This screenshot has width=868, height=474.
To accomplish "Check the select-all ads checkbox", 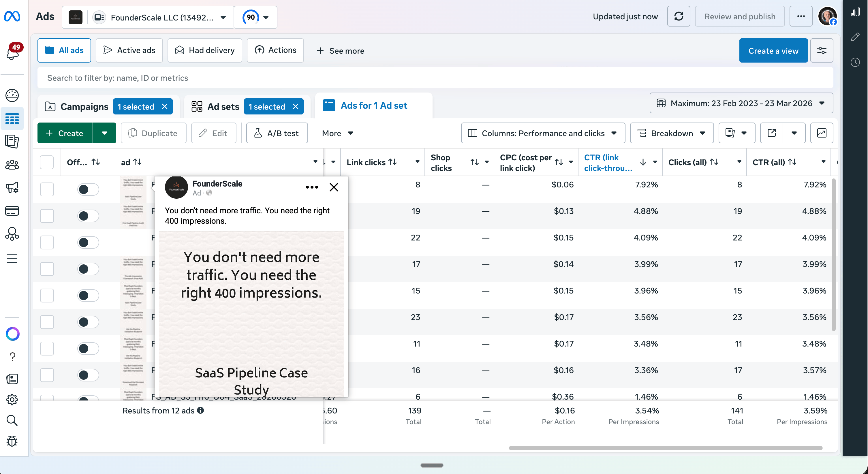I will (46, 162).
